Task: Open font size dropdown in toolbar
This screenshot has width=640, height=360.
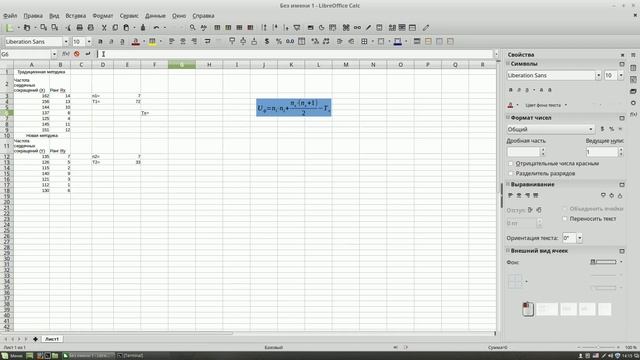Action: point(89,42)
